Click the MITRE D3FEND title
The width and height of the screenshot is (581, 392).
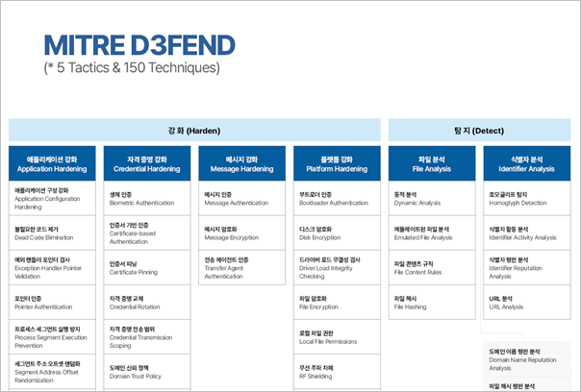point(139,45)
